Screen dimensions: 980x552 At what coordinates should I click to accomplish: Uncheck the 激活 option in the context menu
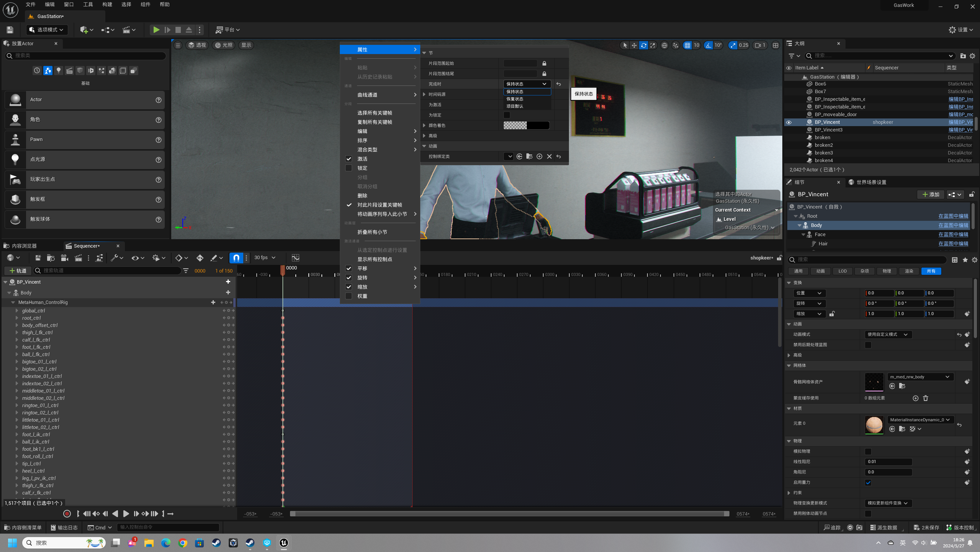pos(349,159)
